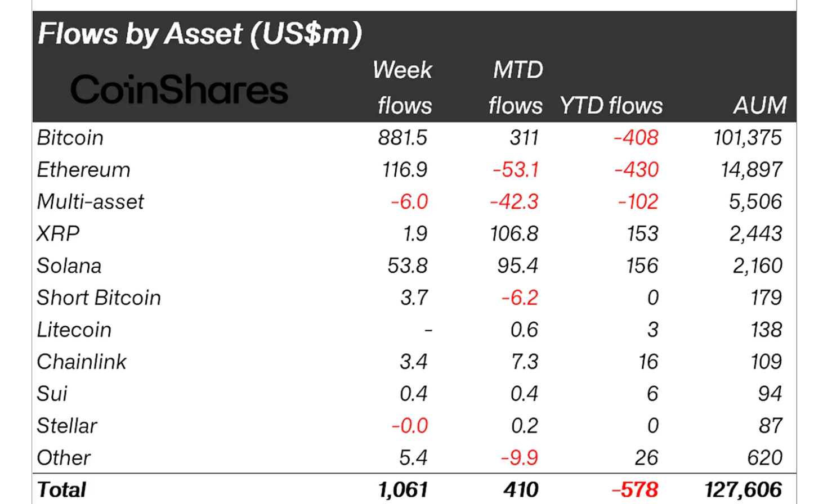Screen dimensions: 823x504
Task: Select the Solana row label
Action: (x=69, y=265)
